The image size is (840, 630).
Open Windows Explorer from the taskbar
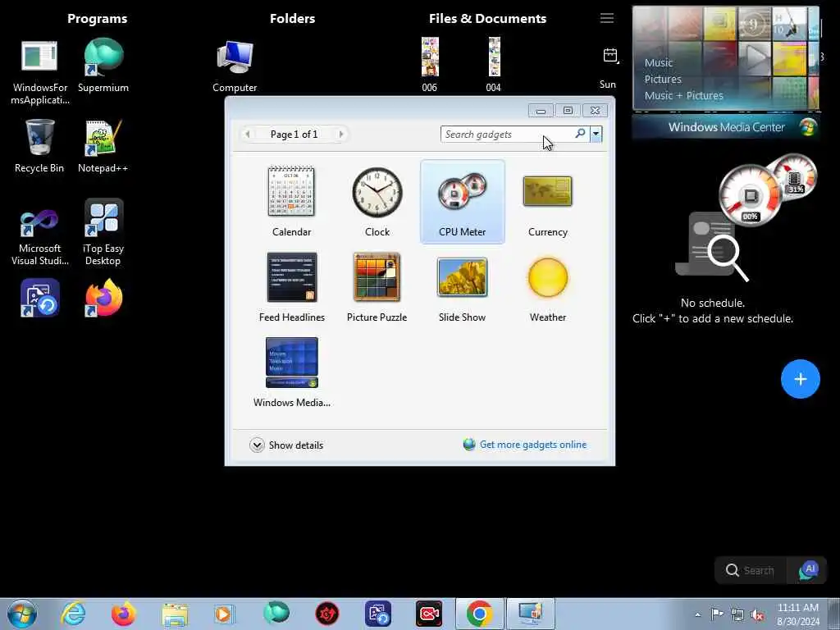point(175,614)
